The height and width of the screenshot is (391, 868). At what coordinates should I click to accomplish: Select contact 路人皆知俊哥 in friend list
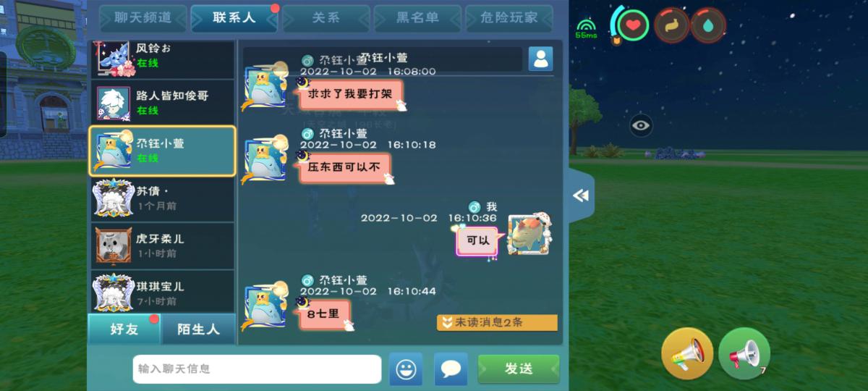coord(162,103)
